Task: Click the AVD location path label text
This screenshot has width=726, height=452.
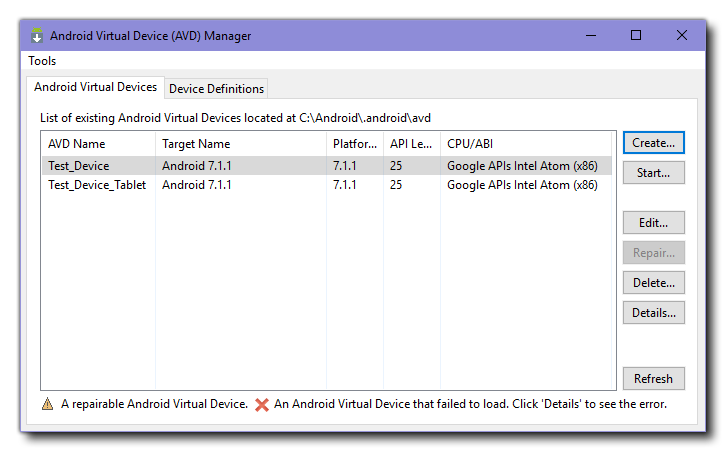Action: (x=235, y=118)
